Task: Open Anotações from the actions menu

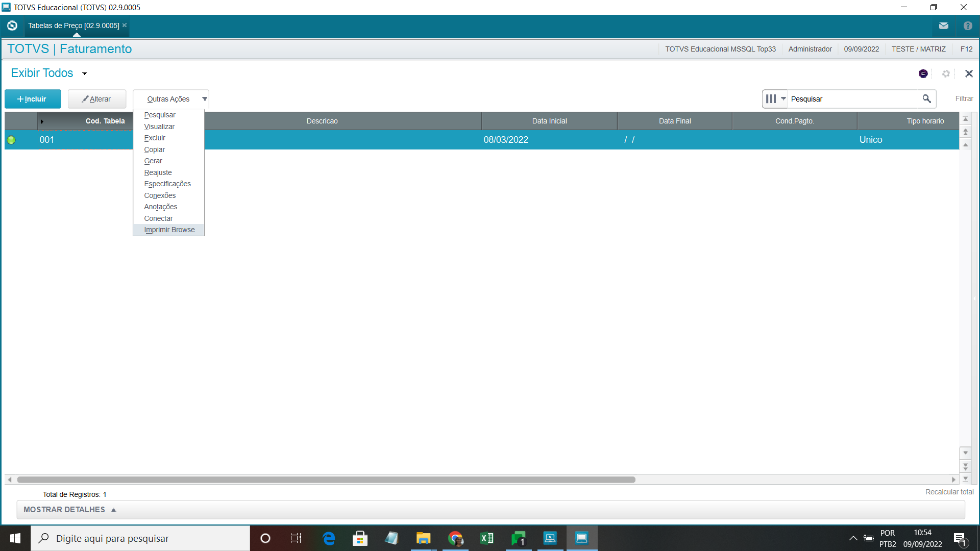Action: [x=161, y=207]
